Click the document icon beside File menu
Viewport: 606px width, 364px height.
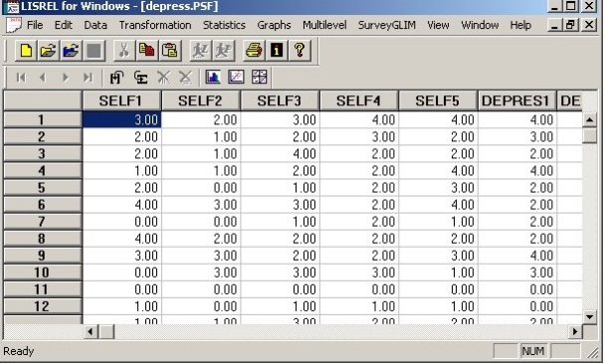point(13,25)
